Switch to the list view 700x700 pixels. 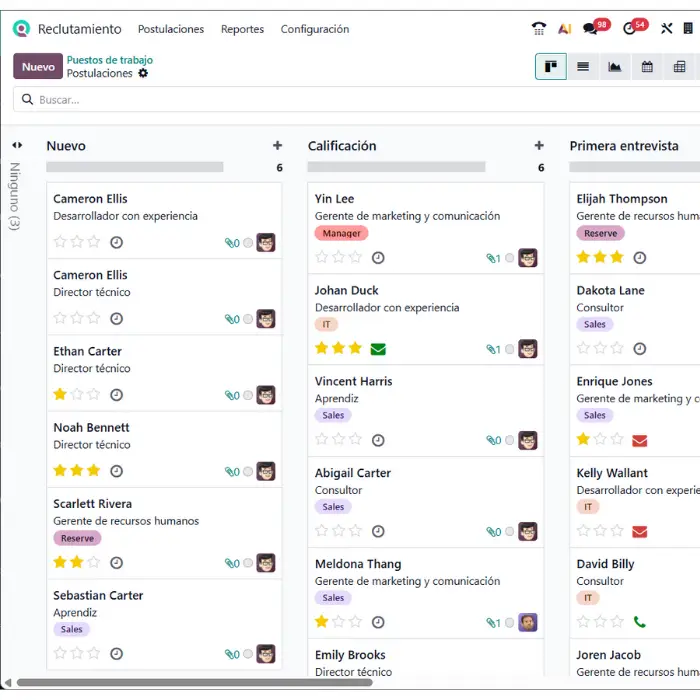[583, 67]
